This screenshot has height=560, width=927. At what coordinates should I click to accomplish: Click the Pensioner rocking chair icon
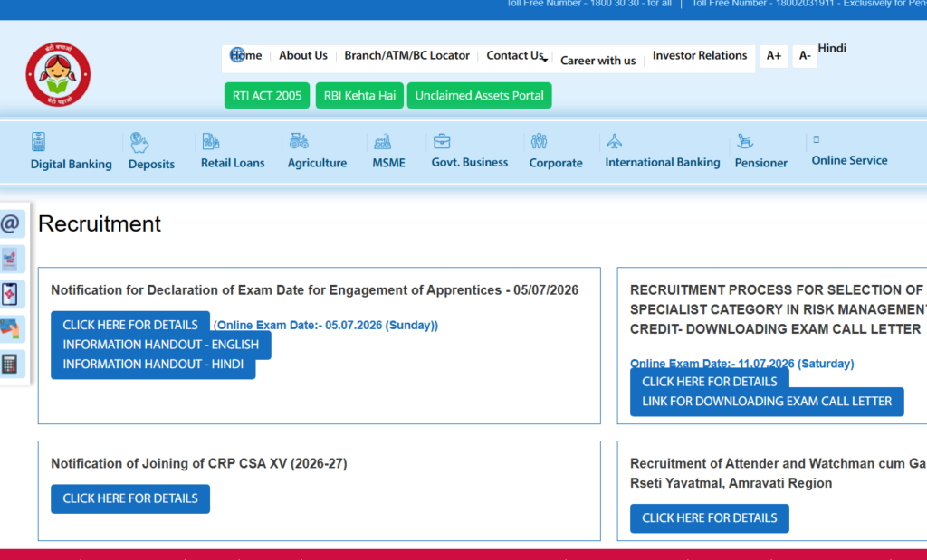(745, 141)
